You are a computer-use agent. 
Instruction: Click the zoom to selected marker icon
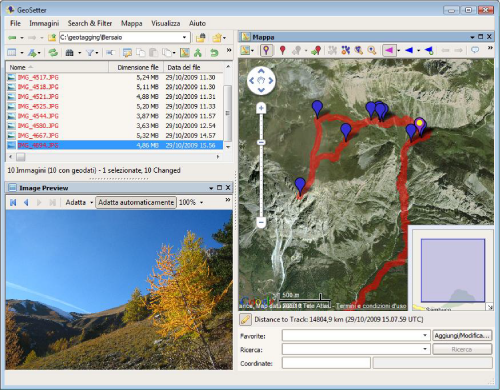coord(359,50)
